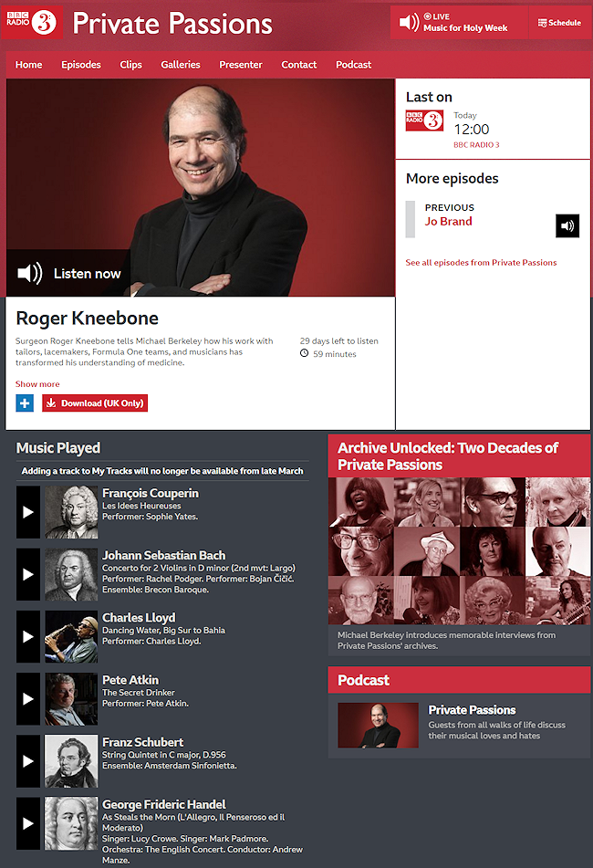593x868 pixels.
Task: Start Listen now for Roger Kneebone episode
Action: pos(69,273)
